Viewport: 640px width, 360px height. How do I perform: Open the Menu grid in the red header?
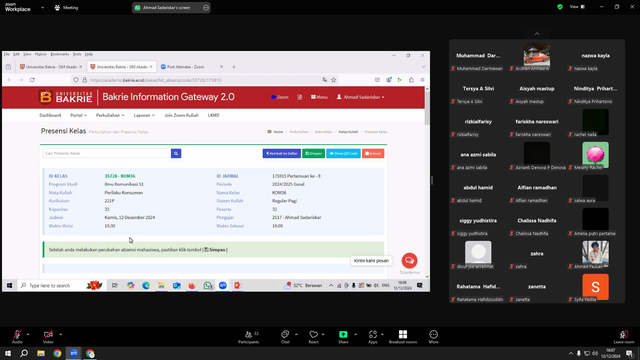pyautogui.click(x=319, y=97)
